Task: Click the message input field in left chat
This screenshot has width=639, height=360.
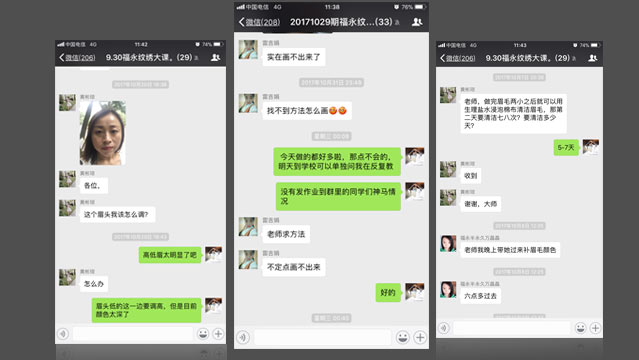Action: coord(133,334)
